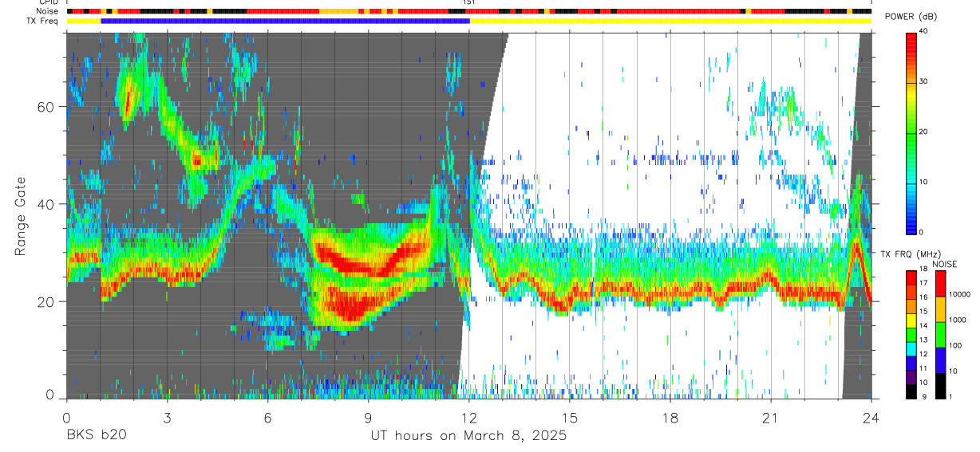
Task: Click the 'Noise' row label
Action: point(48,11)
